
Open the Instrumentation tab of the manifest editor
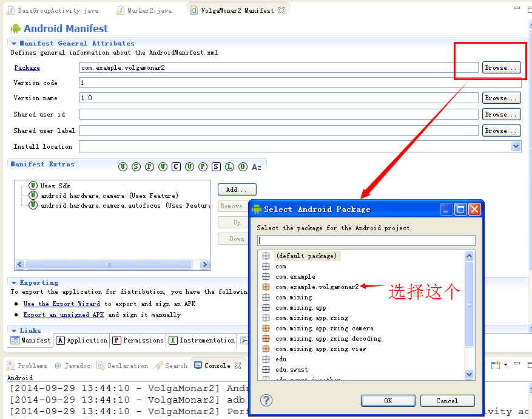pos(202,340)
